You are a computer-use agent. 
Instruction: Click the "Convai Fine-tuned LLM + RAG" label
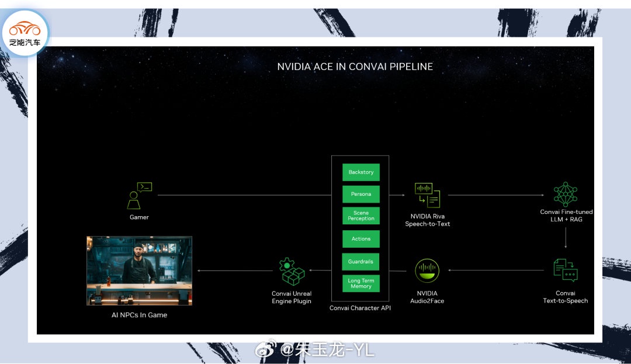(x=566, y=216)
